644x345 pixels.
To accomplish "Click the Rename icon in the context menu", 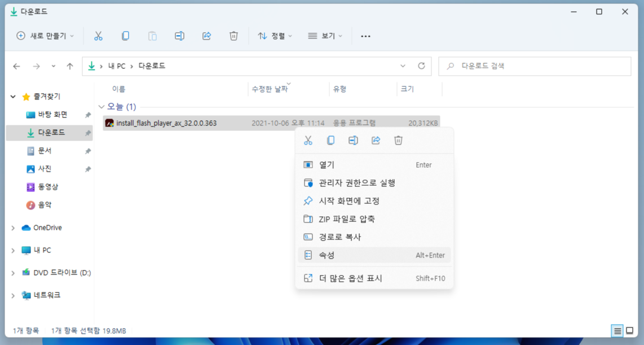I will coord(353,141).
